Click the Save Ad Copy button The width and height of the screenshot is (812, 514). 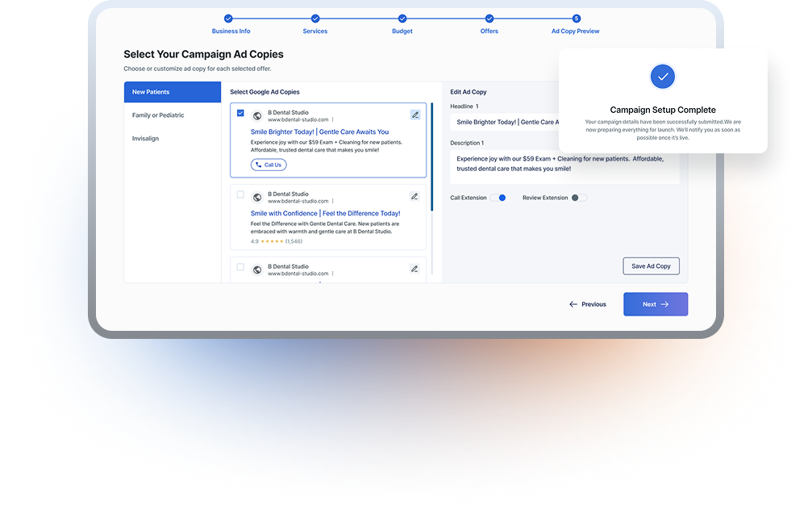pyautogui.click(x=651, y=265)
